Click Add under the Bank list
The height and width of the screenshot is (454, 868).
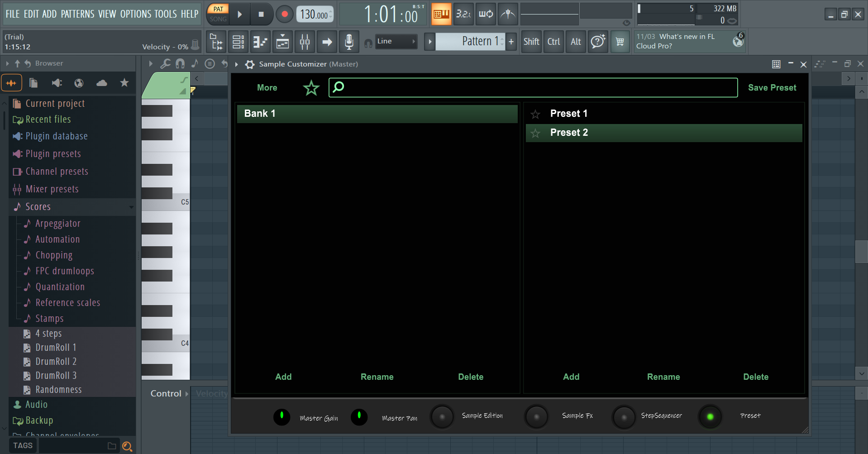(283, 377)
